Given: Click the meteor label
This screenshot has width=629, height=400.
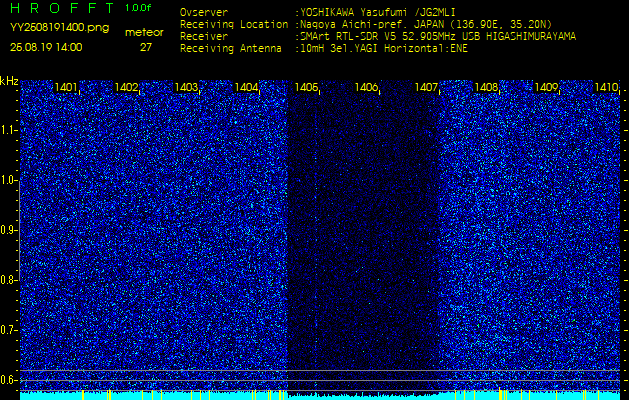Looking at the screenshot, I should 144,33.
